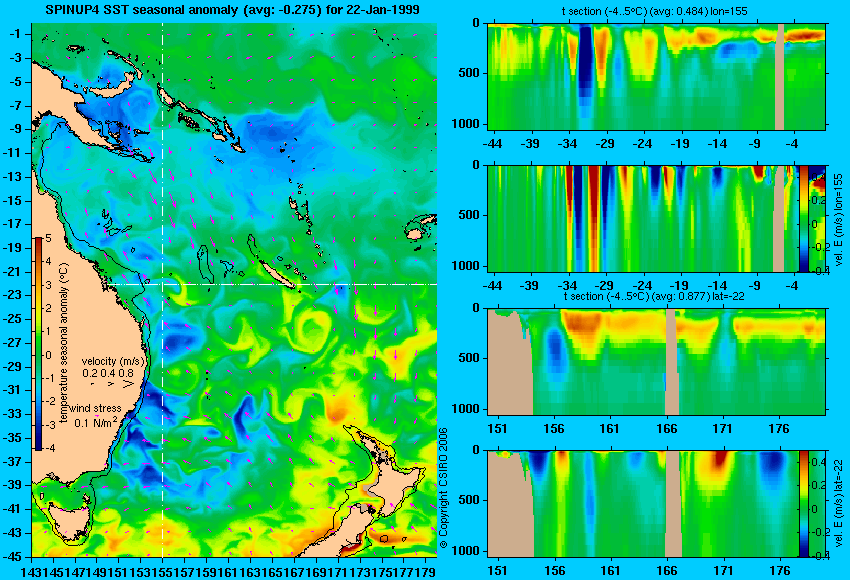Click the '166' tick under the lat=-22 temperature section

click(x=666, y=428)
